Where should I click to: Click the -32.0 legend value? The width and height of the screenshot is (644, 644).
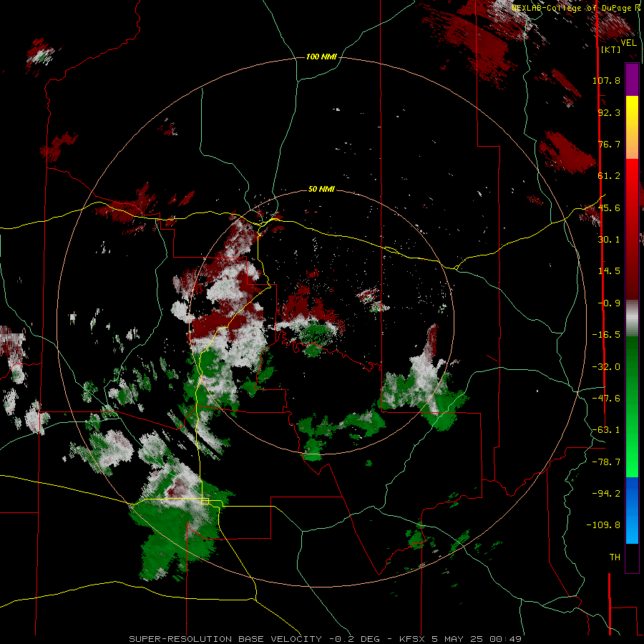pyautogui.click(x=606, y=367)
